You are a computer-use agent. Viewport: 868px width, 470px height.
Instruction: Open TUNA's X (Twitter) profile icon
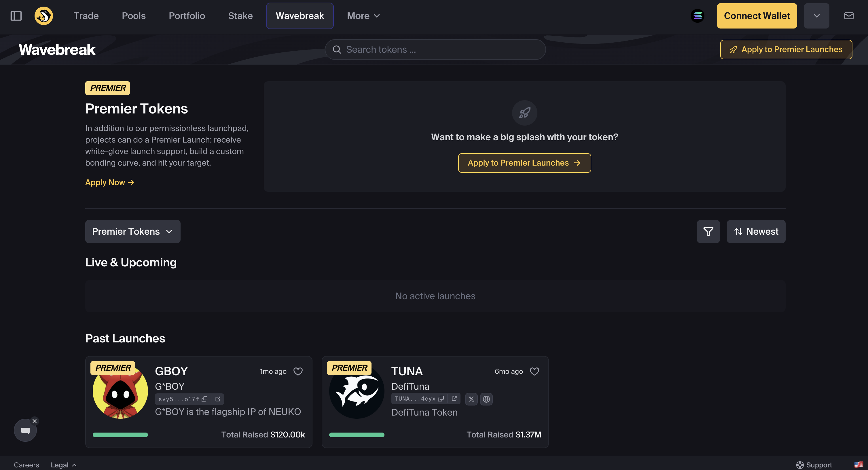(471, 399)
